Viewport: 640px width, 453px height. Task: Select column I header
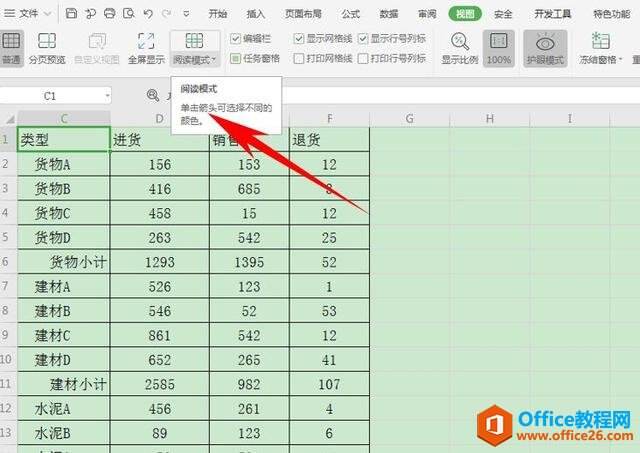pyautogui.click(x=569, y=118)
